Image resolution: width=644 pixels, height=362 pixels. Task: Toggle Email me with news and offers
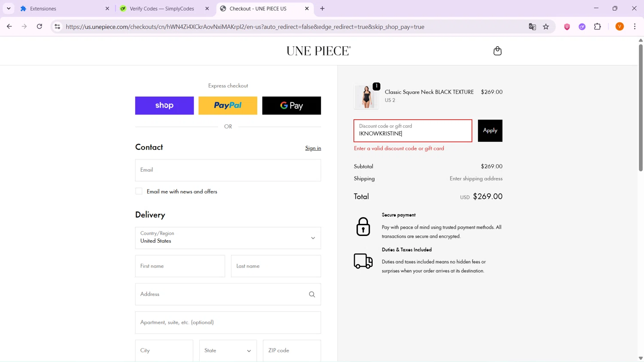point(139,191)
